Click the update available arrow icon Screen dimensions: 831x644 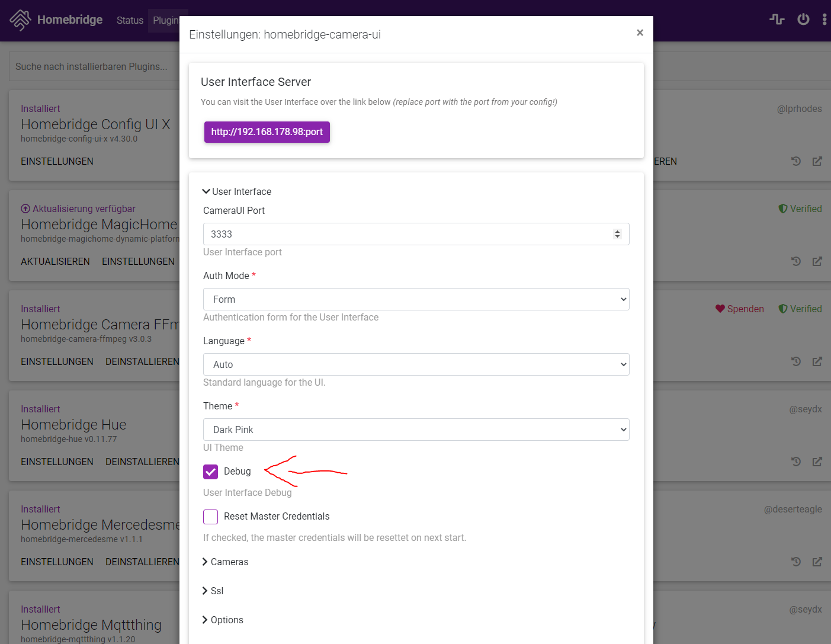pos(25,209)
